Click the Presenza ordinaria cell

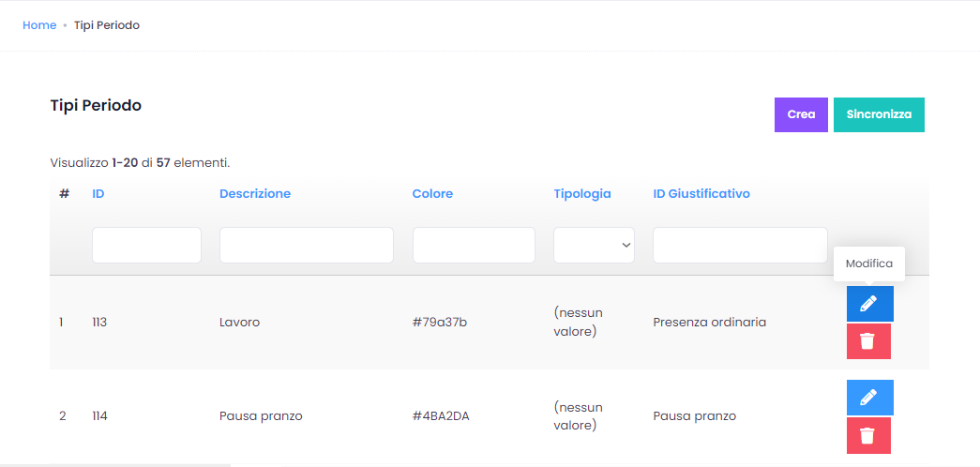pos(709,323)
